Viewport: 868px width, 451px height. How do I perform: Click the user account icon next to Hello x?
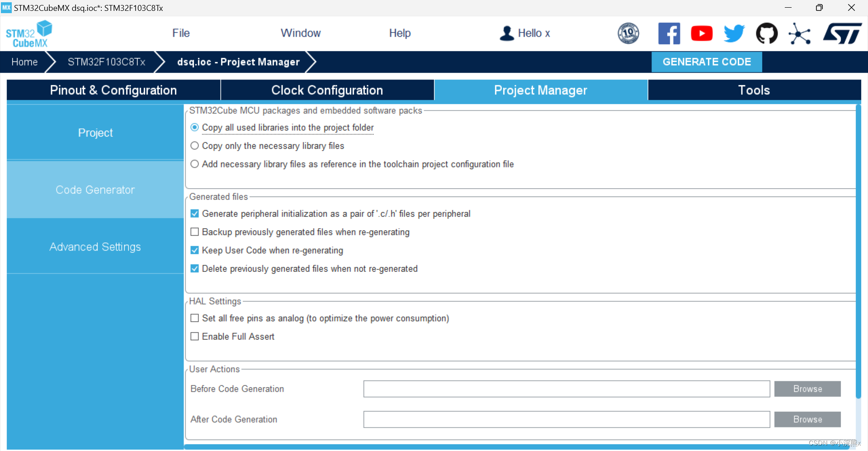click(507, 33)
